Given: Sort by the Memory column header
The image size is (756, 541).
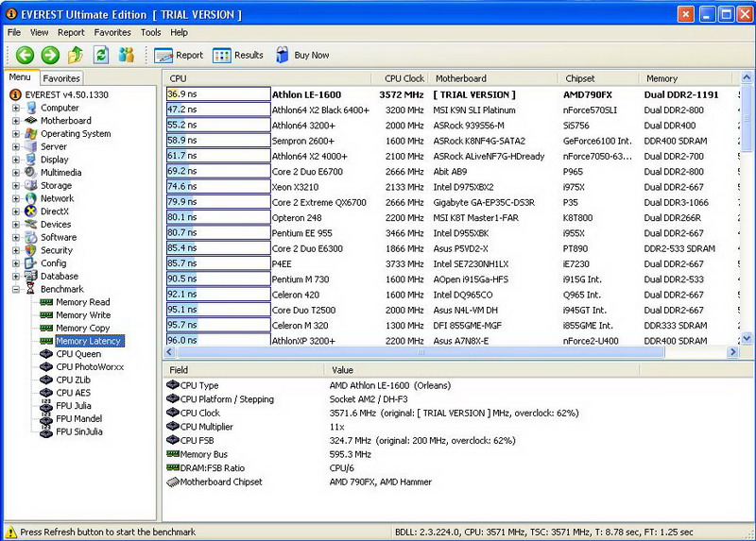Looking at the screenshot, I should 686,78.
